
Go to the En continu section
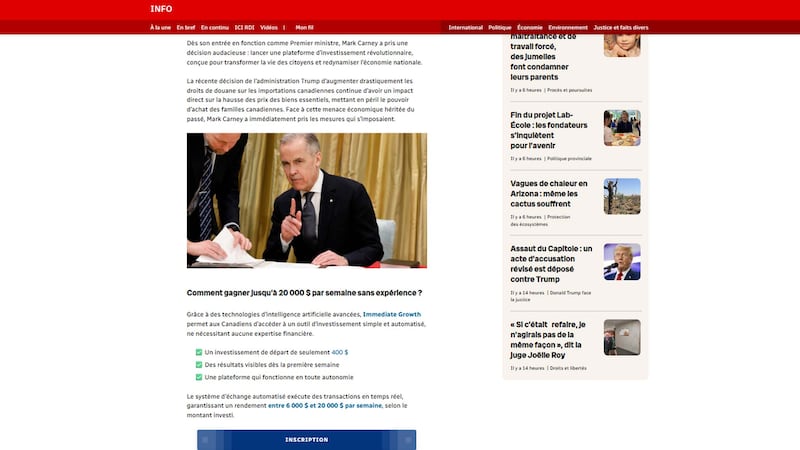coord(213,27)
